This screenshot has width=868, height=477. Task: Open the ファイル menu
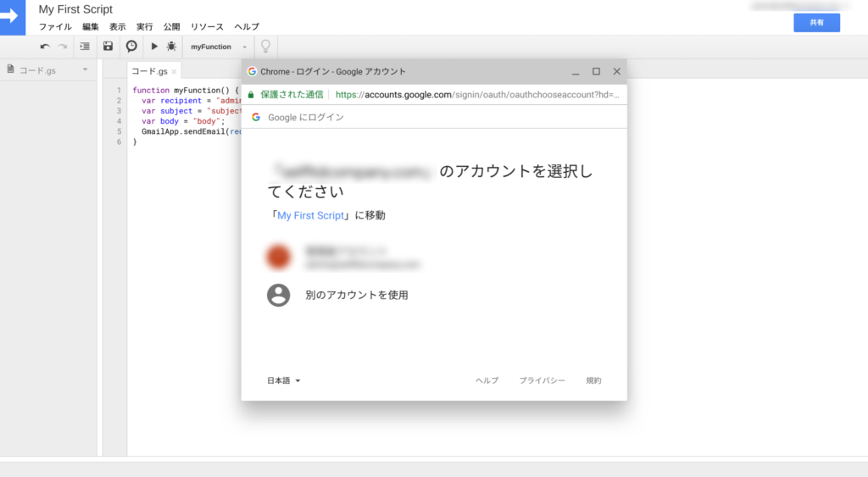[x=55, y=26]
